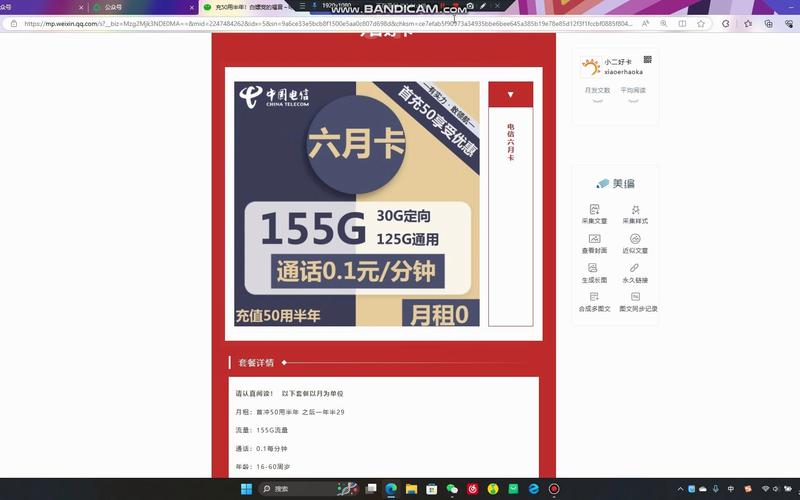Click the text line 年龄：16-60周岁
Image resolution: width=800 pixels, height=500 pixels.
263,467
